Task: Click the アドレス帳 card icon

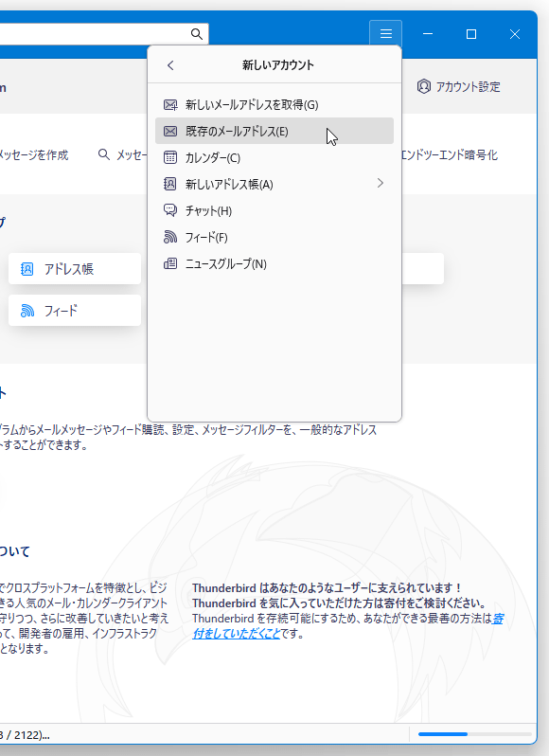Action: coord(27,268)
